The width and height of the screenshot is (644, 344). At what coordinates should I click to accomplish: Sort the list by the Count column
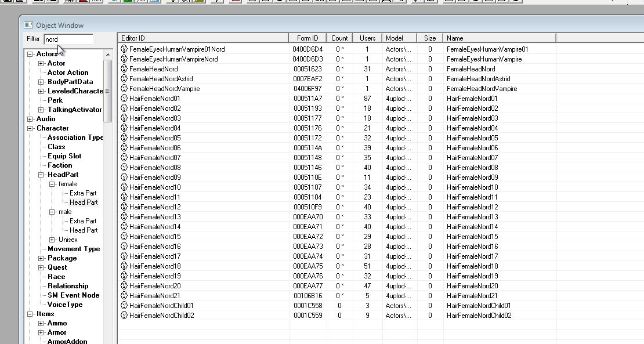339,38
